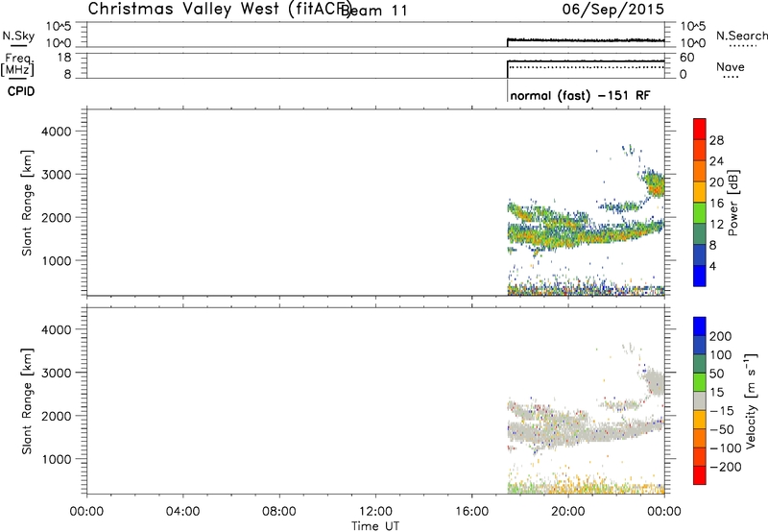The width and height of the screenshot is (768, 532).
Task: Select the 'N.Search' legend label
Action: [x=741, y=36]
